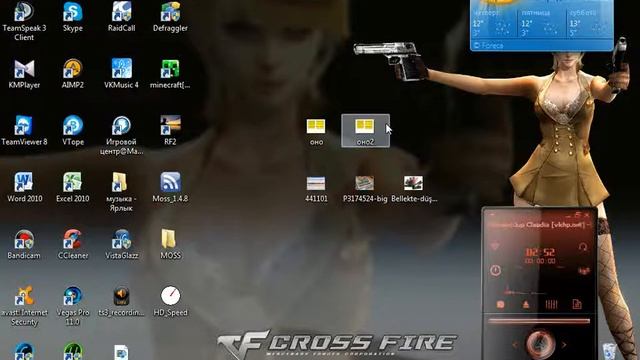Image resolution: width=640 pixels, height=360 pixels.
Task: Select the Moss_1.4.8 icon
Action: (170, 187)
